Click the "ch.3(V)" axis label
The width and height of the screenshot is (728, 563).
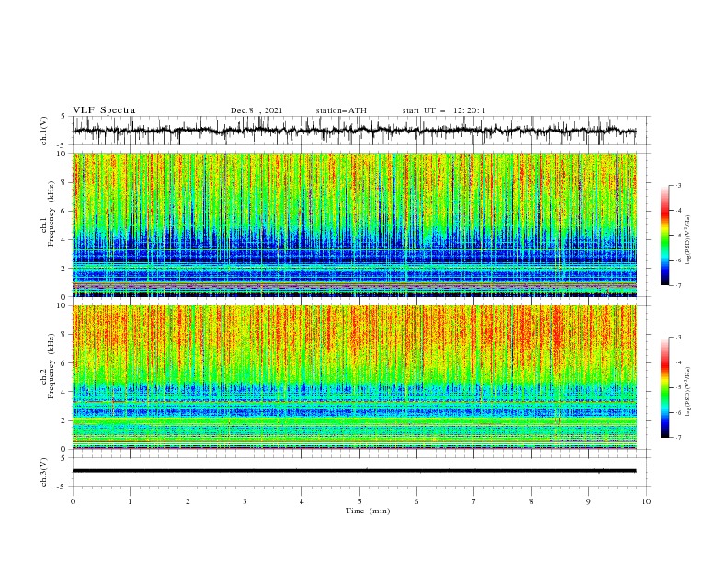44,473
